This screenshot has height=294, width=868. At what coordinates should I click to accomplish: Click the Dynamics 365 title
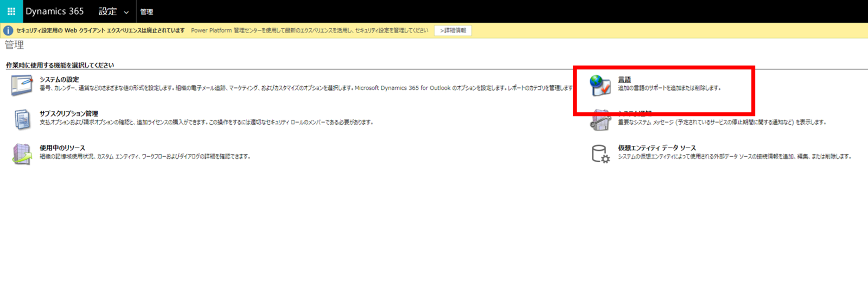[54, 11]
